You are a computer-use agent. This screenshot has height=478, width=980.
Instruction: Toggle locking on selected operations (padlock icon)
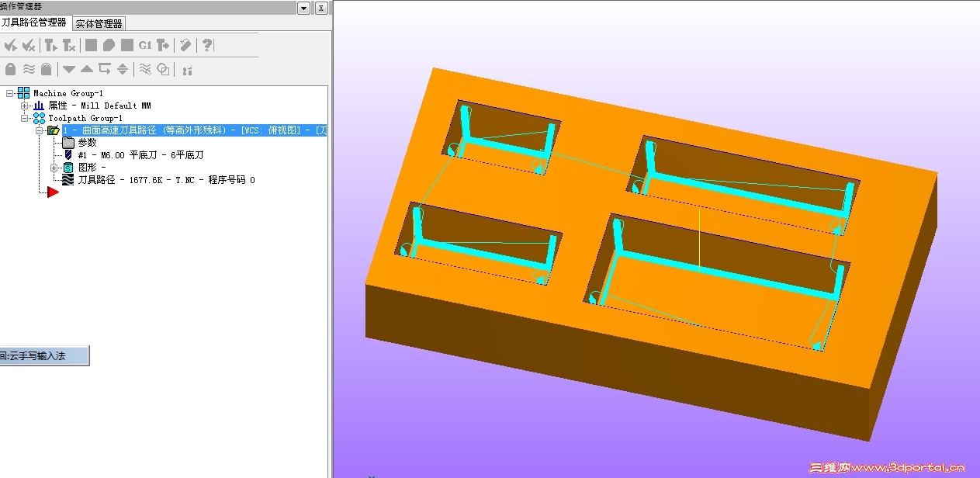coord(10,69)
